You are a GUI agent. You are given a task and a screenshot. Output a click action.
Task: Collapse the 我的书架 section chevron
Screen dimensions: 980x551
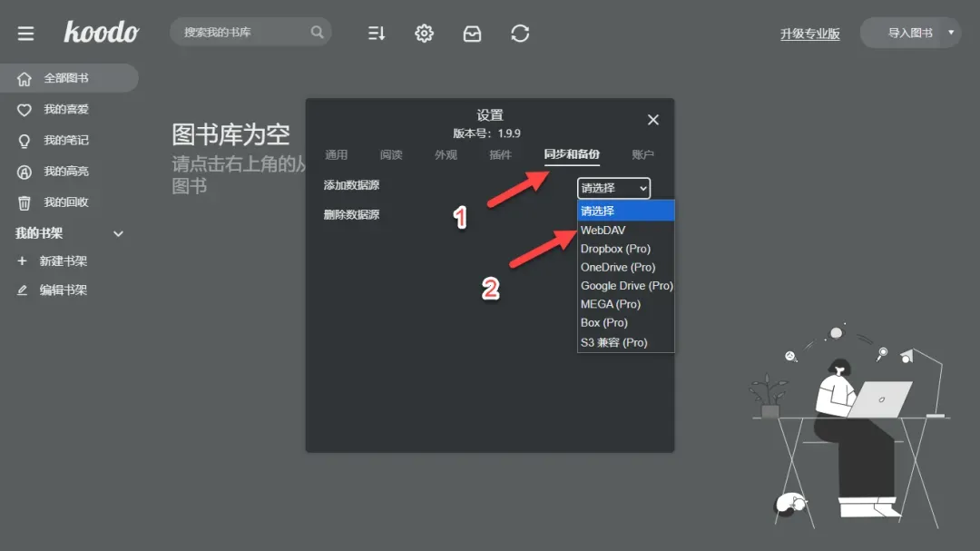(x=117, y=233)
